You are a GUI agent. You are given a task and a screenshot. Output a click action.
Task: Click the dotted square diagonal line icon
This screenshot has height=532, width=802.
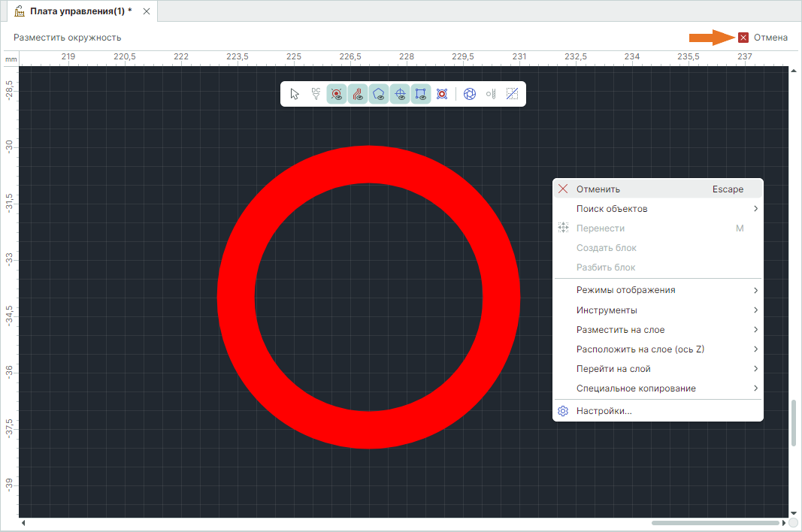click(x=512, y=94)
